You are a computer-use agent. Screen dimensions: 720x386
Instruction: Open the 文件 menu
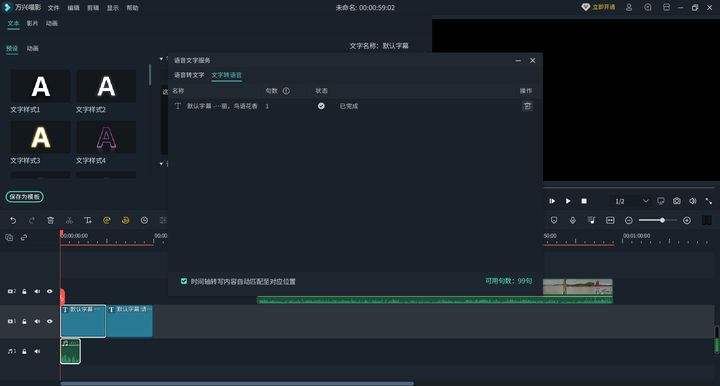pyautogui.click(x=53, y=8)
